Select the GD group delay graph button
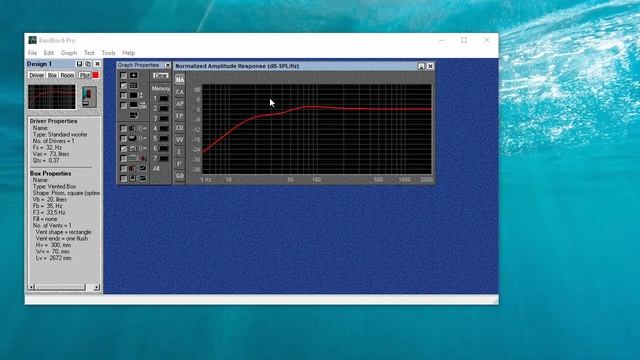Image resolution: width=640 pixels, height=360 pixels. (x=180, y=176)
